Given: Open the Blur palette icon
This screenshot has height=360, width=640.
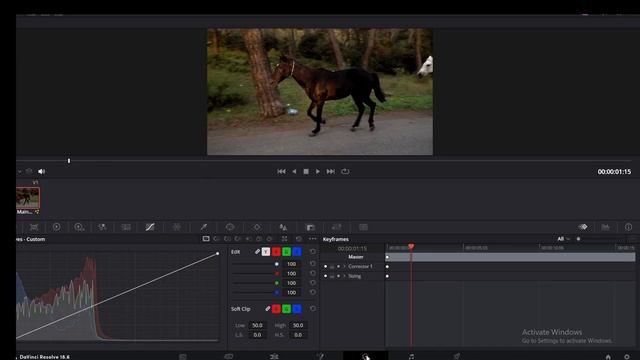Looking at the screenshot, I should pyautogui.click(x=283, y=227).
